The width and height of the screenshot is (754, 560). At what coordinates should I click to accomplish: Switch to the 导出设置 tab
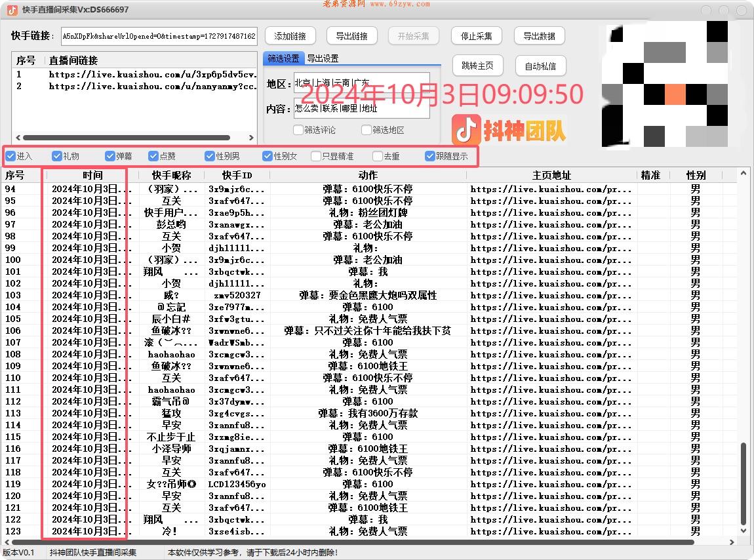[x=323, y=58]
